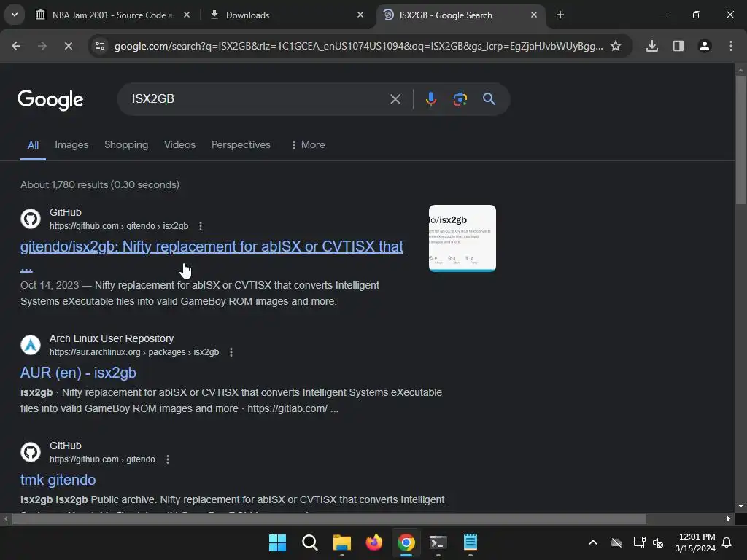Start voice search with microphone
Image resolution: width=747 pixels, height=560 pixels.
(430, 99)
